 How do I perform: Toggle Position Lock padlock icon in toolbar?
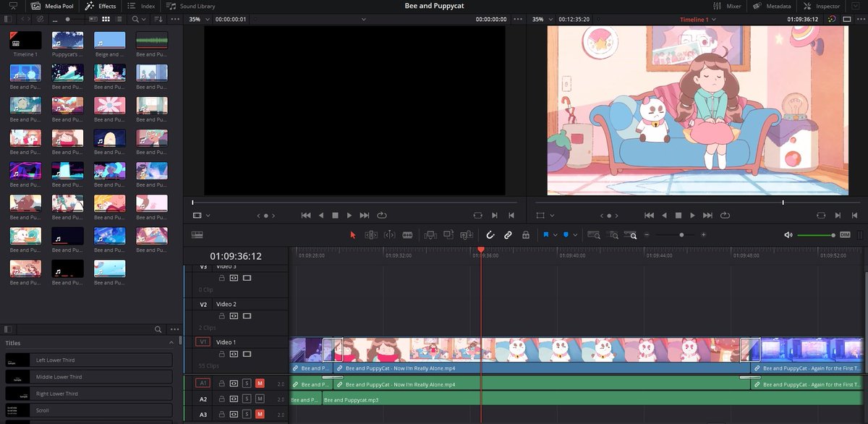tap(526, 235)
